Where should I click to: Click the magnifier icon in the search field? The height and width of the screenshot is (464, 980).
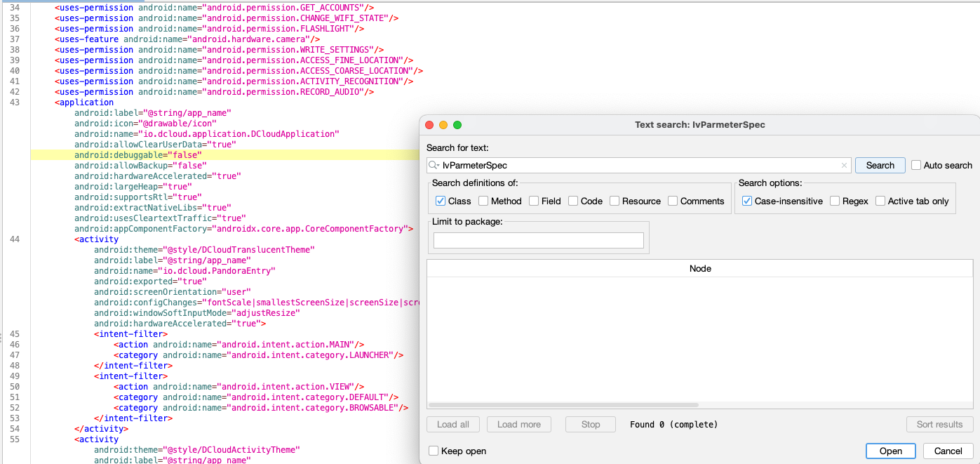[x=435, y=166]
